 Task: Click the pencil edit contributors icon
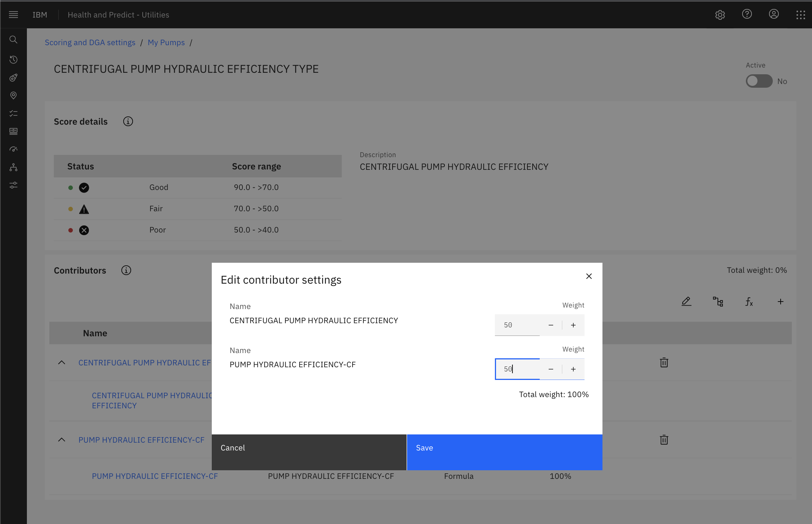pos(686,302)
